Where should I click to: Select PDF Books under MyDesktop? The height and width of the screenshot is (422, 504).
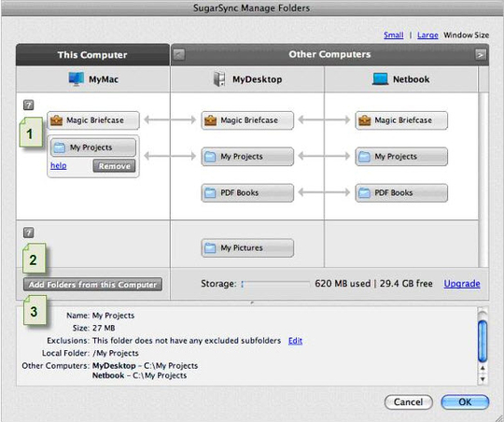(247, 192)
